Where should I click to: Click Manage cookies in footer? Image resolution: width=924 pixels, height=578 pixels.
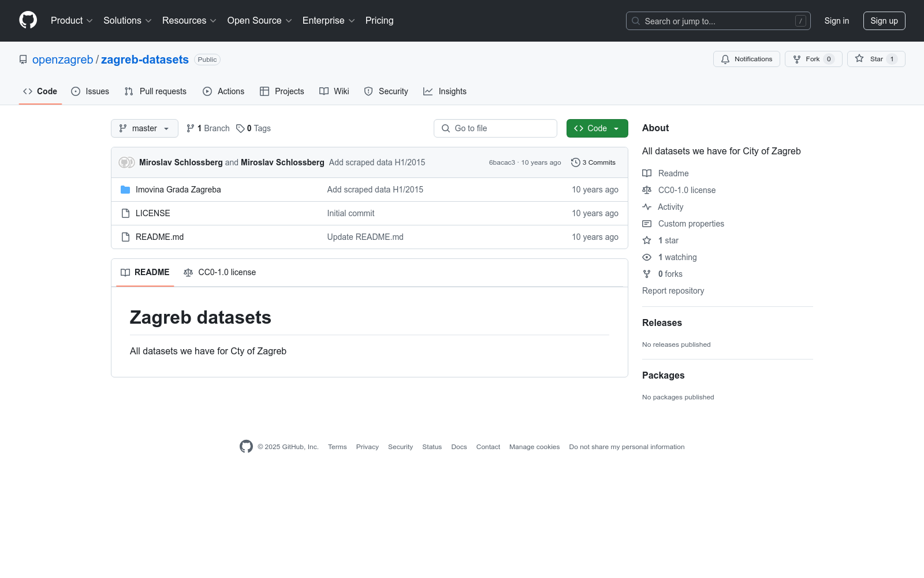534,447
